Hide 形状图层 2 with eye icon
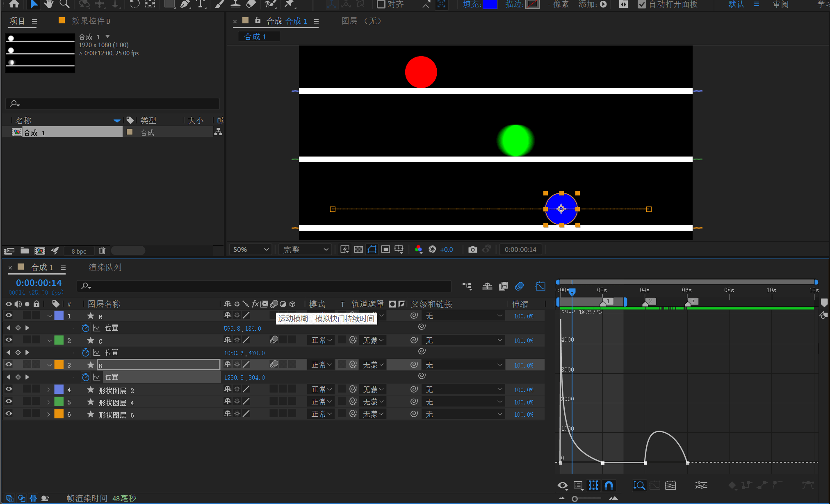Image resolution: width=830 pixels, height=504 pixels. [x=9, y=389]
